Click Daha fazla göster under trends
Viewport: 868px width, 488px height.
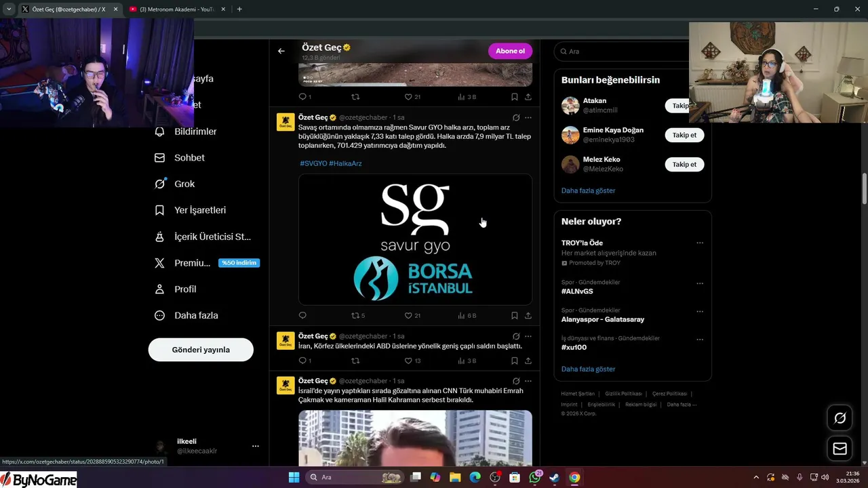point(588,369)
